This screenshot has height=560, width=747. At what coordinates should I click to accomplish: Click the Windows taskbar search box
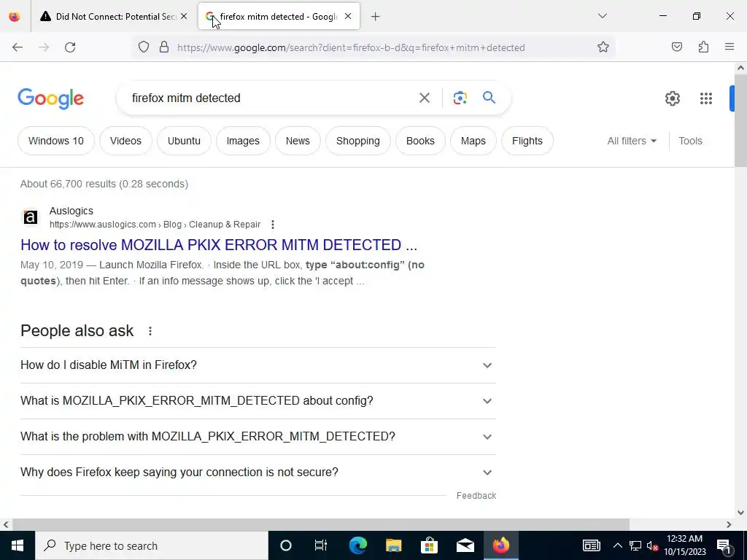pyautogui.click(x=152, y=545)
